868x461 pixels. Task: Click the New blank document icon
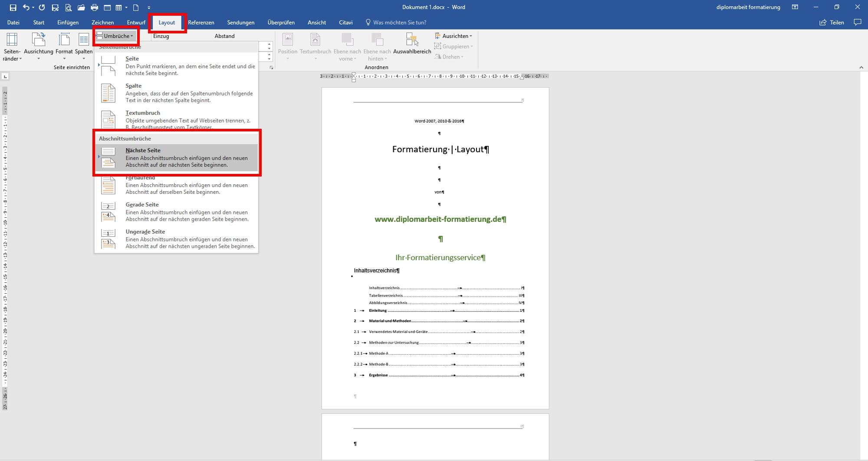click(x=136, y=7)
